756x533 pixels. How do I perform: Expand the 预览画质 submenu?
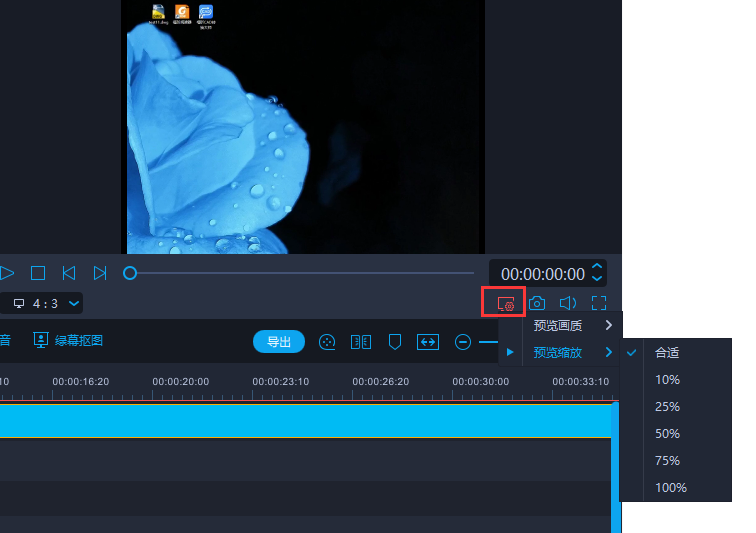[x=572, y=325]
